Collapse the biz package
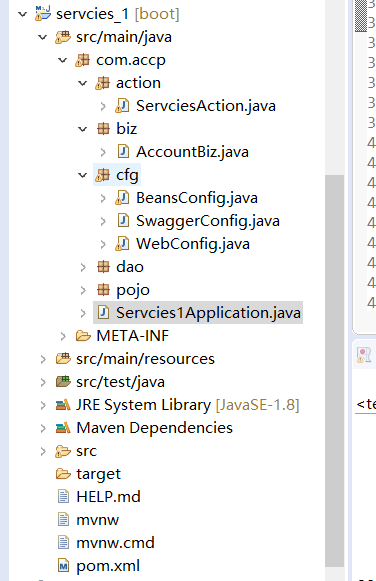Viewport: 376px width, 581px height. (83, 129)
